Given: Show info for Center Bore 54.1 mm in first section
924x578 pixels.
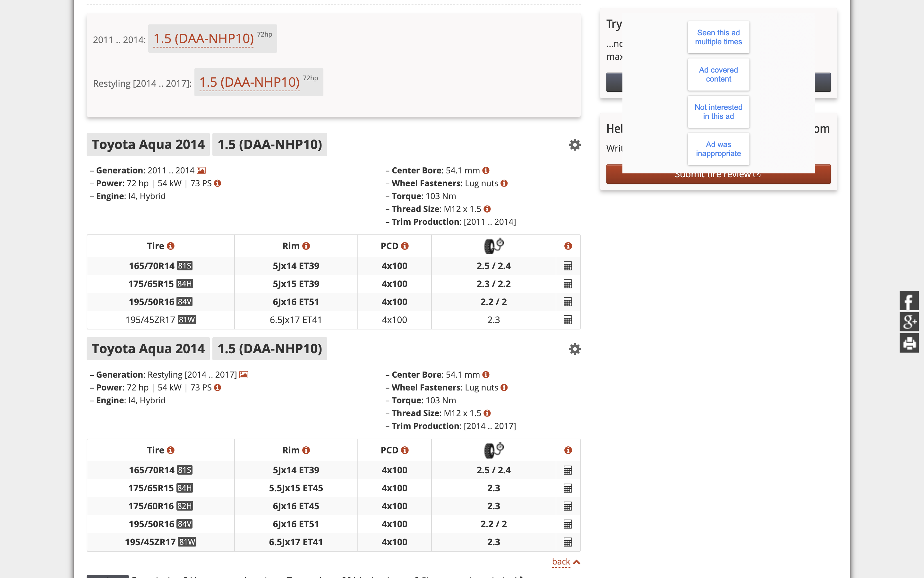Looking at the screenshot, I should (486, 171).
